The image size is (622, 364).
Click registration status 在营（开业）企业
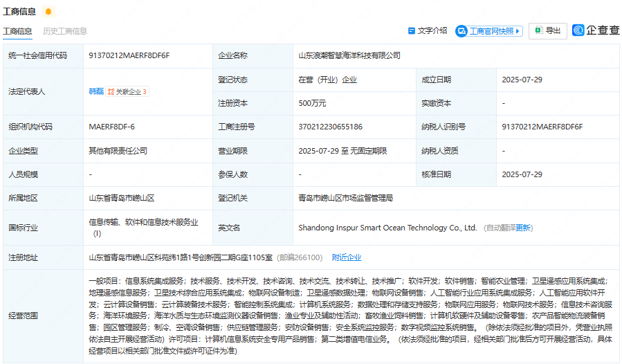[x=328, y=80]
